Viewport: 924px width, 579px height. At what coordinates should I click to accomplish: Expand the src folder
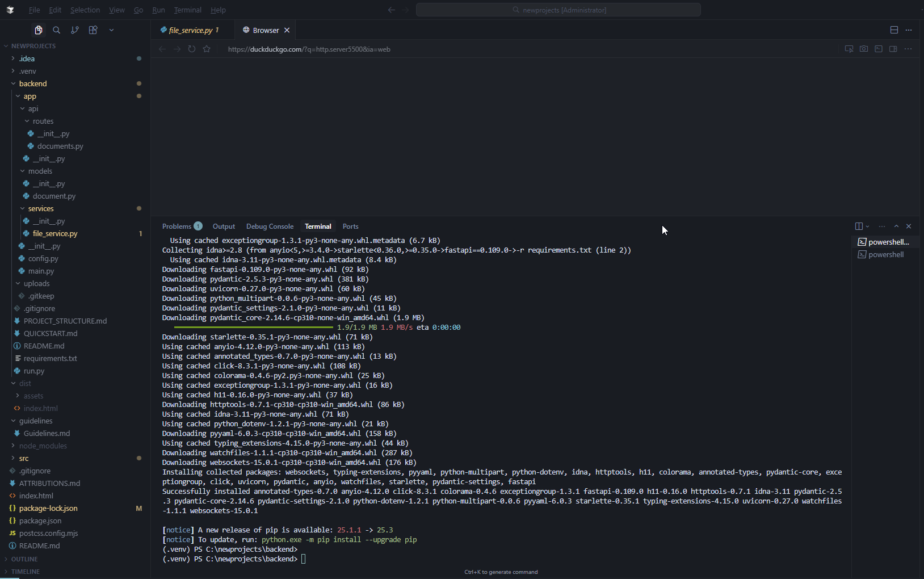(24, 458)
